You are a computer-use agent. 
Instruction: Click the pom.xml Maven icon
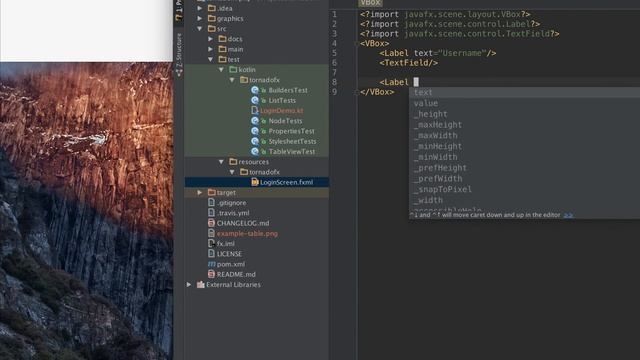(x=211, y=264)
